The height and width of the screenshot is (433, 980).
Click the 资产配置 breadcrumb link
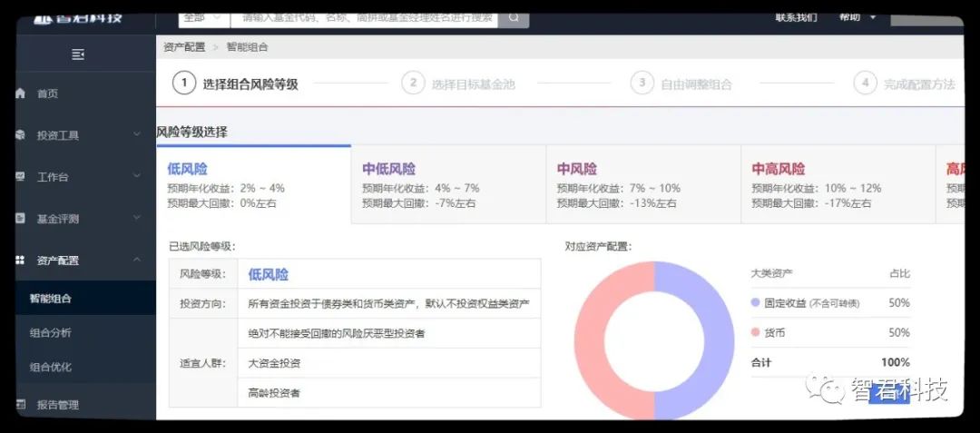pyautogui.click(x=184, y=47)
